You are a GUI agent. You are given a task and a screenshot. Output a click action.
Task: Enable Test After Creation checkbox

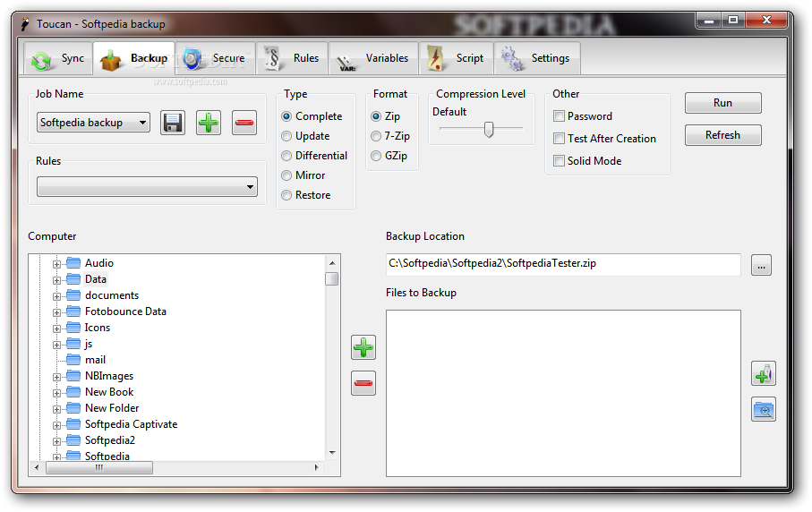[x=559, y=138]
